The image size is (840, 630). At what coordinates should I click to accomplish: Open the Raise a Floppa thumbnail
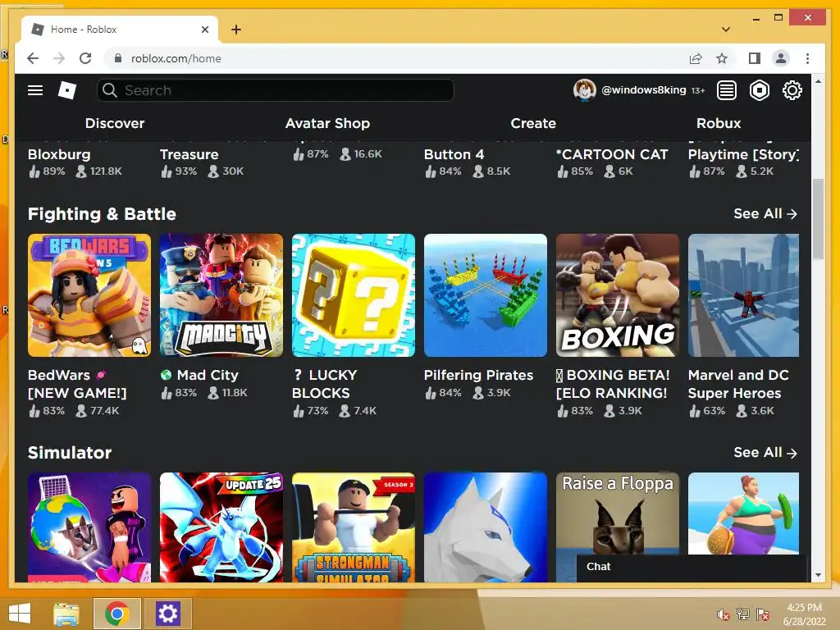point(618,514)
